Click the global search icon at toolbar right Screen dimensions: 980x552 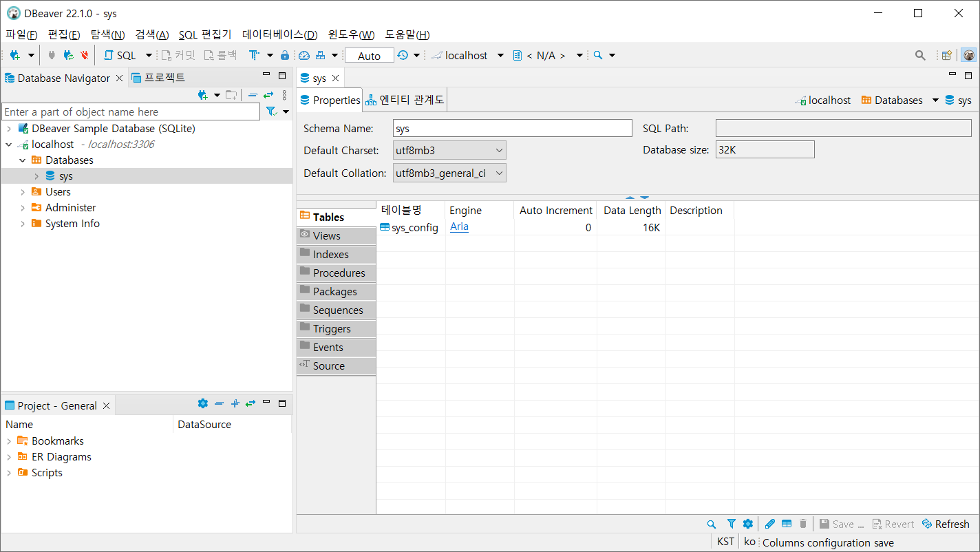coord(920,55)
